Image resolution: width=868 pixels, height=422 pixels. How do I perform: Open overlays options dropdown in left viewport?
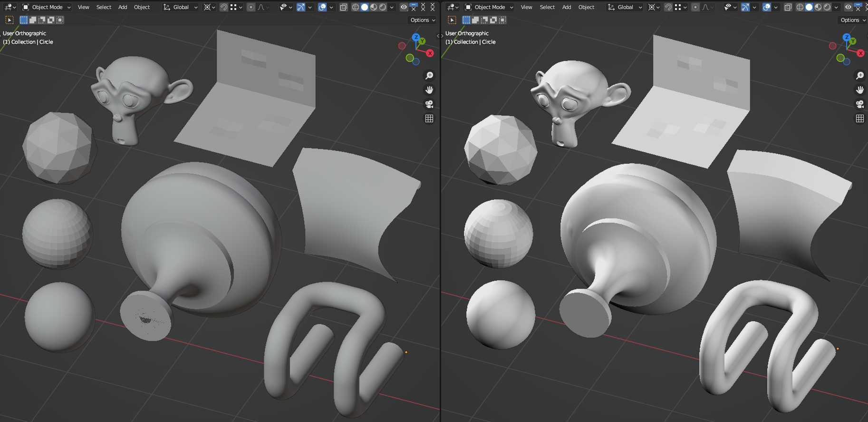[x=331, y=7]
